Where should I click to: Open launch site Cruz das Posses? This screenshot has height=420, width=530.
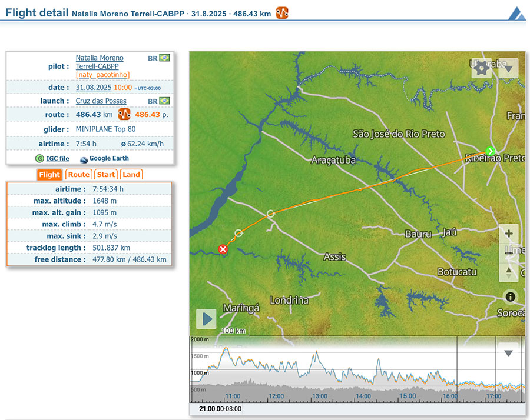pyautogui.click(x=101, y=101)
